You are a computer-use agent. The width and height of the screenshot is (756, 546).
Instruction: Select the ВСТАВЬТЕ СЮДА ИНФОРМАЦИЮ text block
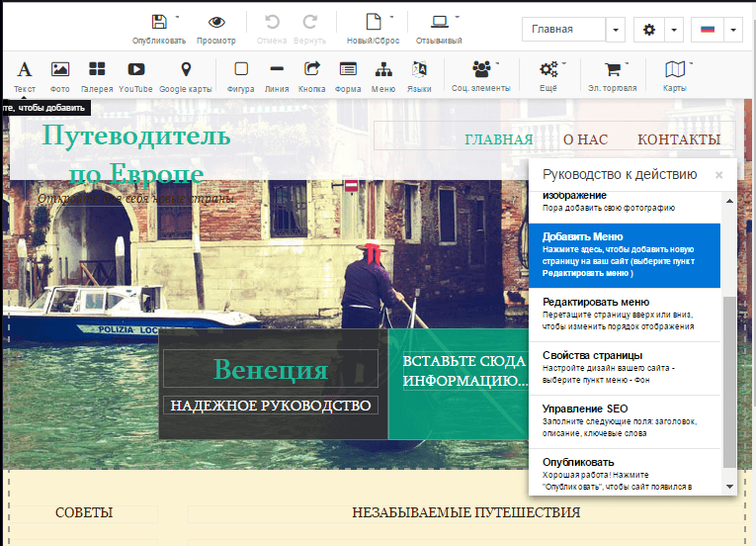coord(464,371)
